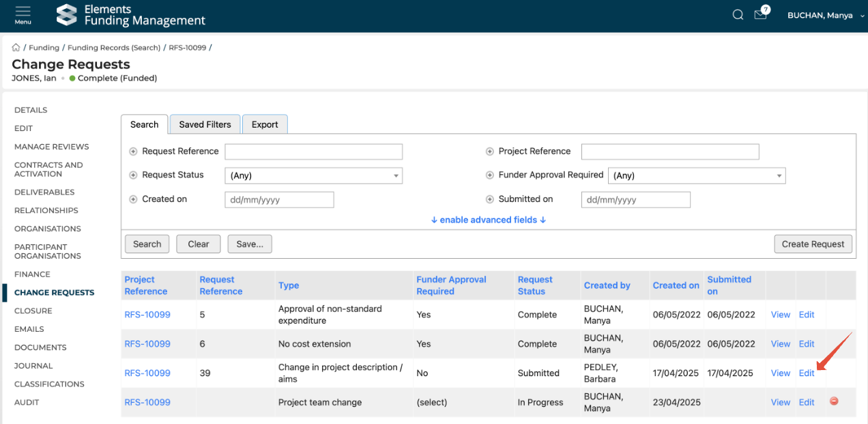The height and width of the screenshot is (424, 868).
Task: Click plus icon beside Request Reference
Action: tap(134, 152)
